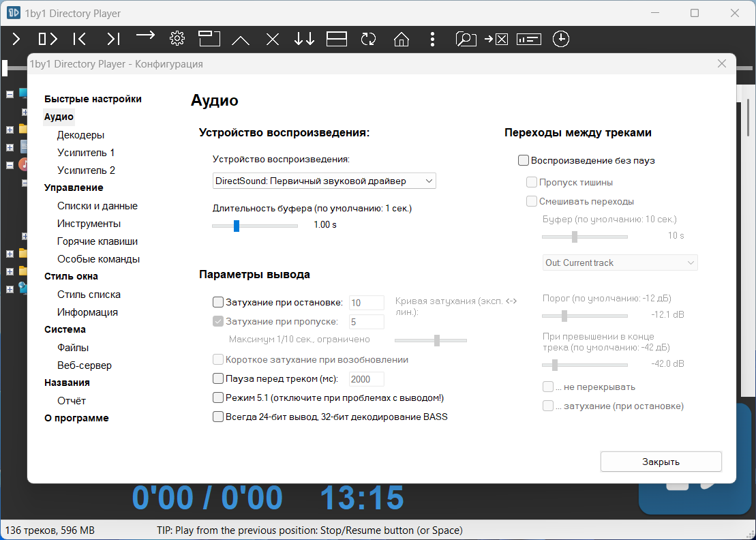Enable Пауза перед треком checkbox
This screenshot has width=756, height=540.
218,378
